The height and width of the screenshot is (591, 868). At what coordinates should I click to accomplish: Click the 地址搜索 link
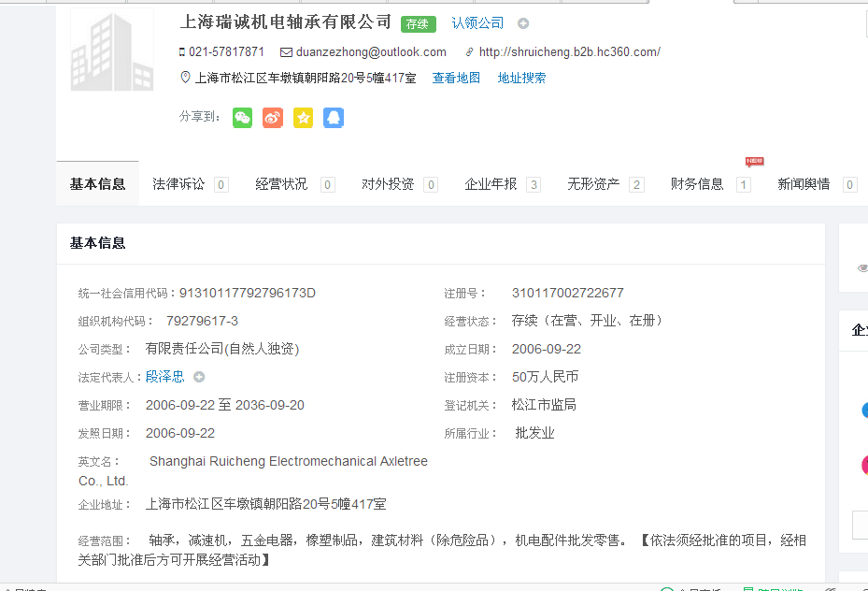[521, 79]
